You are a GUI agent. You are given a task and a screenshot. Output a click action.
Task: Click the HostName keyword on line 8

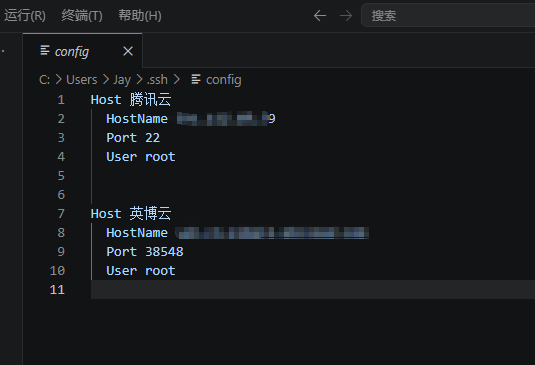click(x=137, y=233)
